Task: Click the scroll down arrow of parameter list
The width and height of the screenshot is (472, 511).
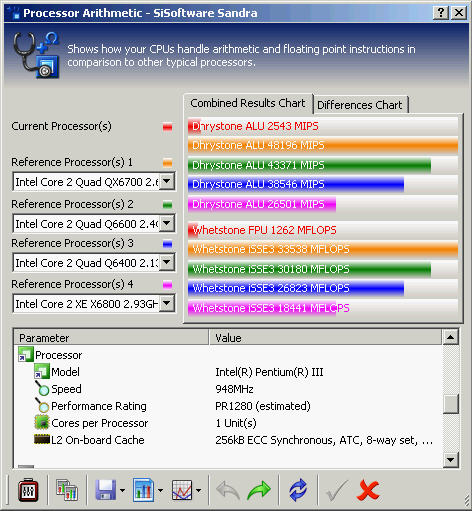Action: click(450, 460)
